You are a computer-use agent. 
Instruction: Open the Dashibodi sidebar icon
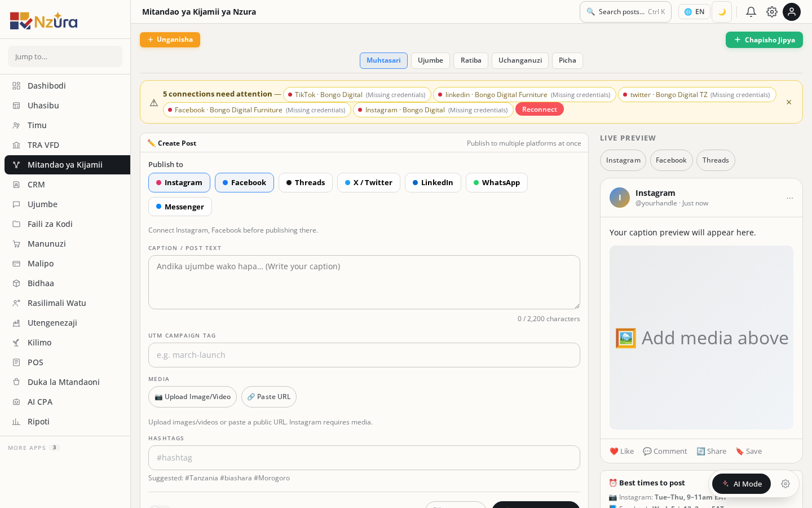(x=16, y=86)
